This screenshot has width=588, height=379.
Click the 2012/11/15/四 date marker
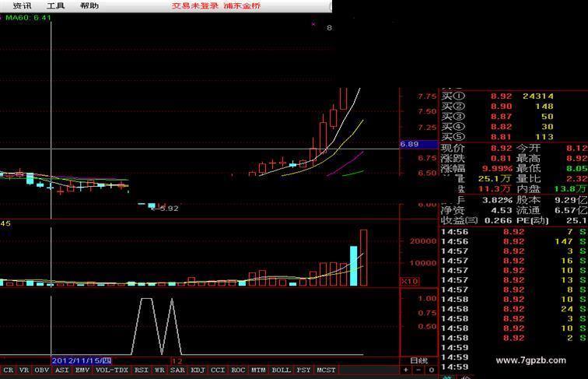pos(82,360)
